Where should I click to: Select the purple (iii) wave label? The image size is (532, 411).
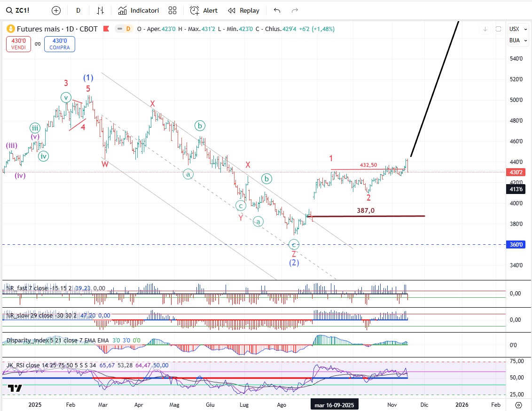[12, 146]
